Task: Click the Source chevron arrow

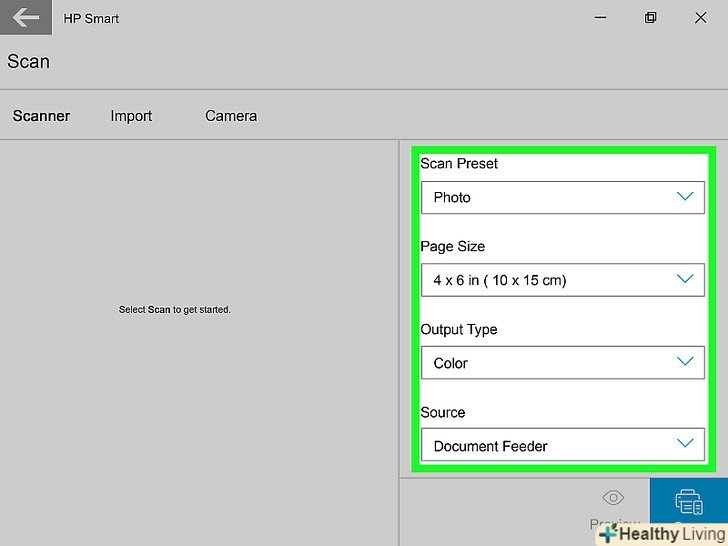Action: [x=685, y=445]
